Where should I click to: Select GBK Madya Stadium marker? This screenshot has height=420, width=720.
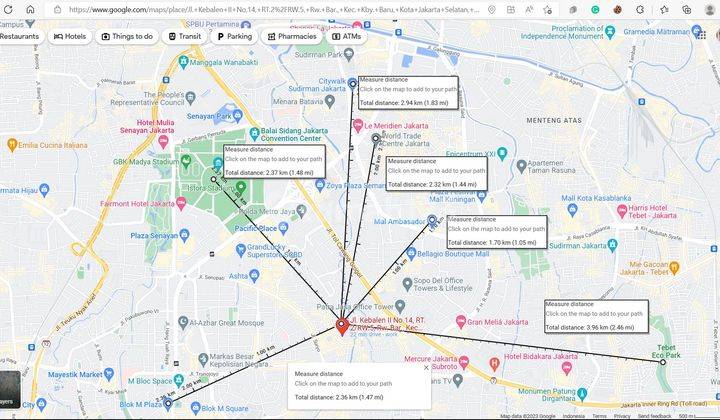click(x=186, y=161)
